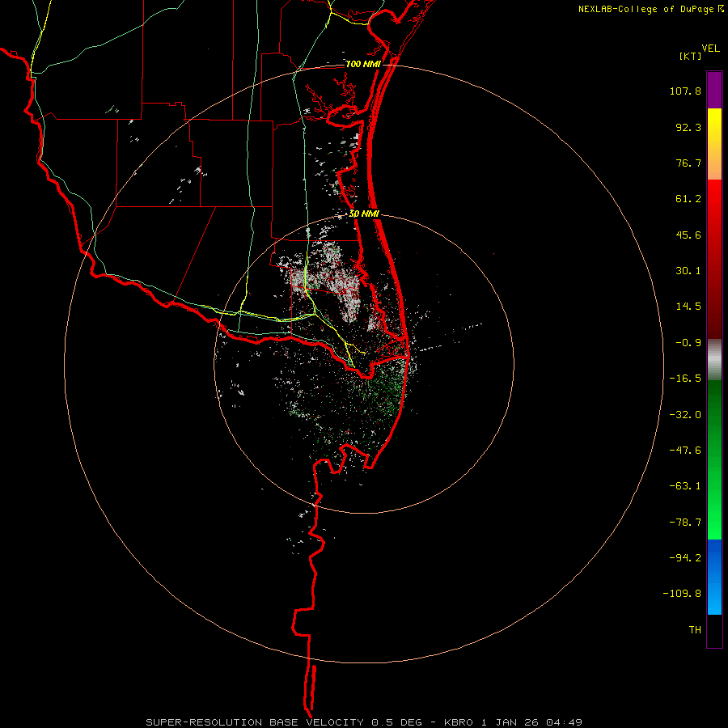
Task: Click the -0.9 velocity scale value
Action: (688, 343)
